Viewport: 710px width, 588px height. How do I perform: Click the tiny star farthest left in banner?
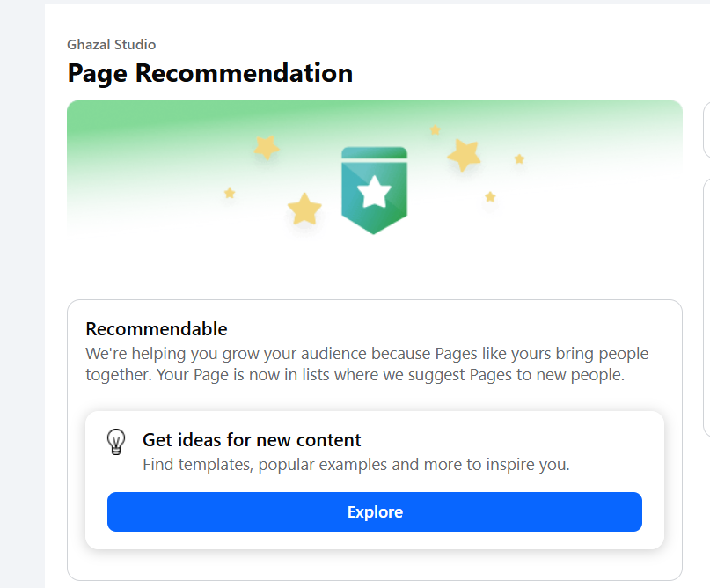(230, 194)
